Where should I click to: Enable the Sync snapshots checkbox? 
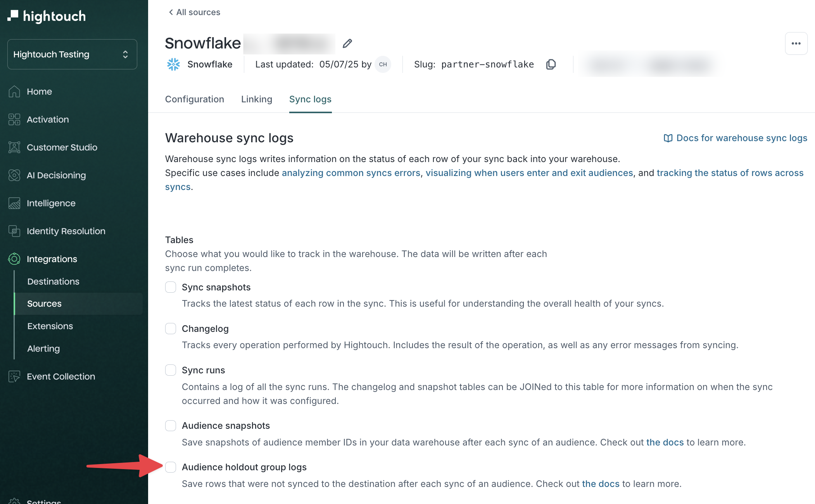(x=171, y=287)
